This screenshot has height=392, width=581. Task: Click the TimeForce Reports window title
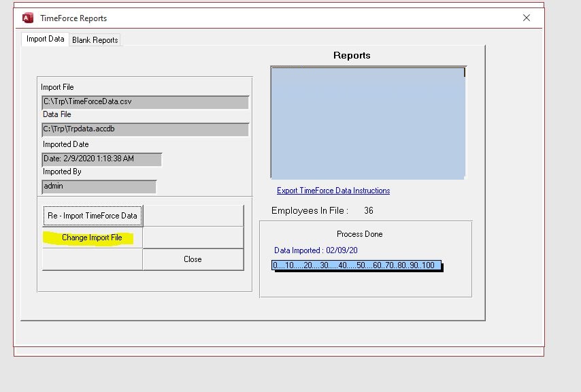pyautogui.click(x=73, y=18)
